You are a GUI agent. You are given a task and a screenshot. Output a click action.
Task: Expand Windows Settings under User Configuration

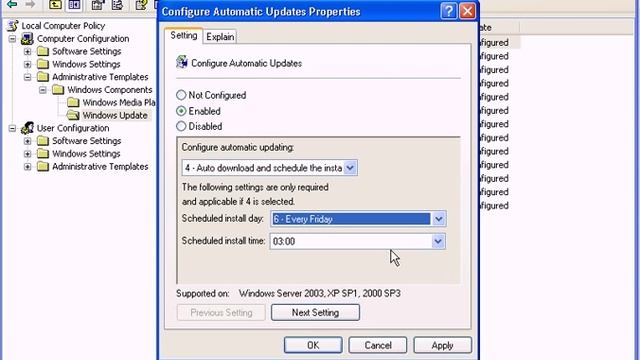click(27, 153)
